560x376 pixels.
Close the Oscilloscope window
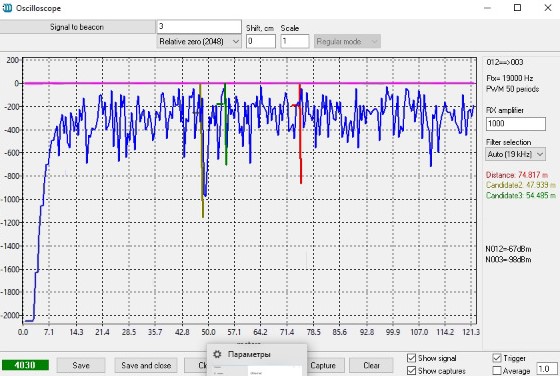coord(548,7)
